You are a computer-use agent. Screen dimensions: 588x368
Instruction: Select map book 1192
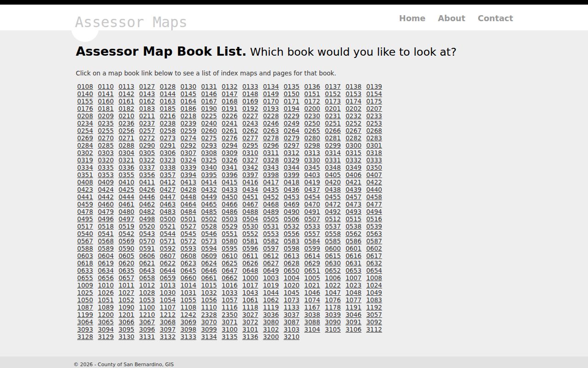(374, 307)
